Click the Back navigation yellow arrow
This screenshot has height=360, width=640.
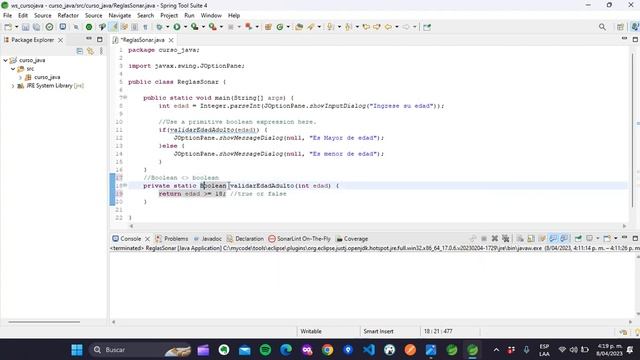point(388,27)
